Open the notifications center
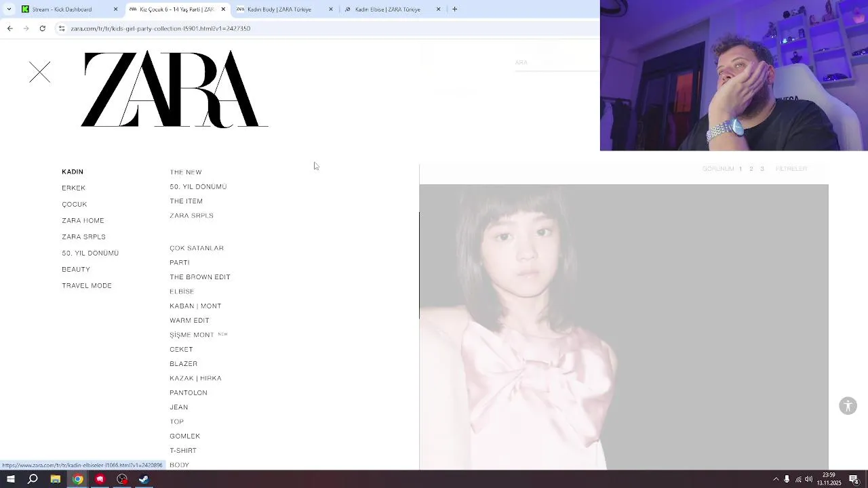Viewport: 868px width, 488px height. click(854, 479)
